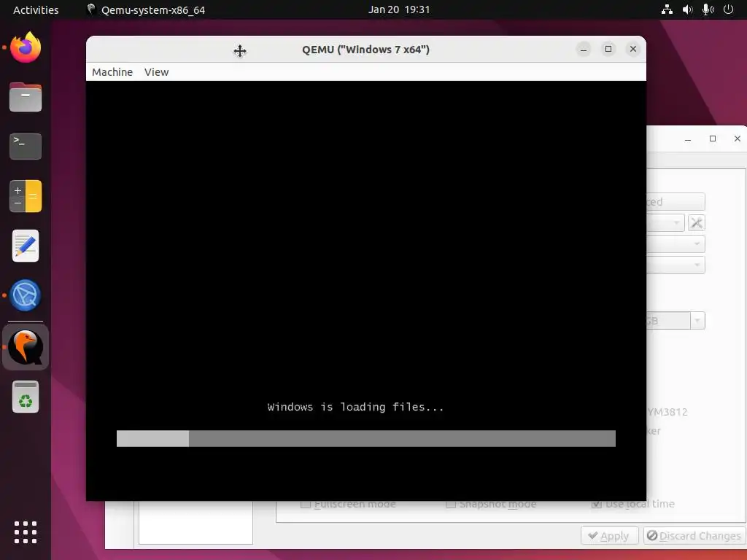Maximize the QEMU Windows 7 x64 window

pyautogui.click(x=608, y=49)
